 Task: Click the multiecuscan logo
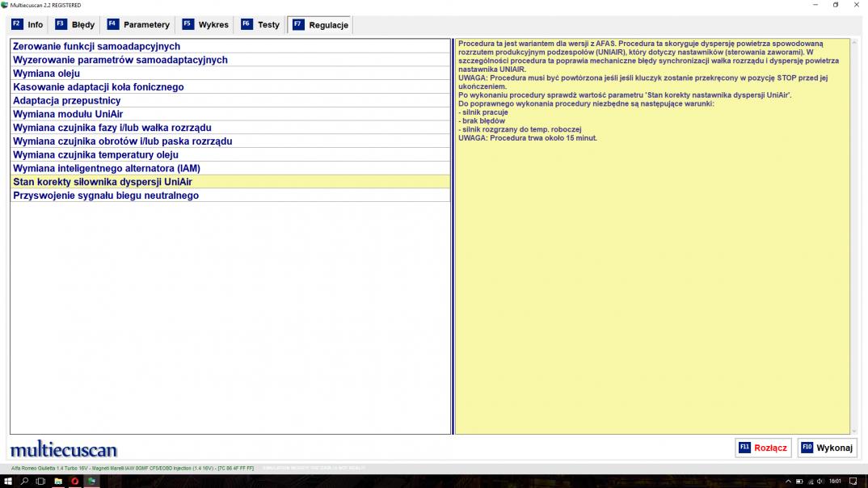(x=64, y=449)
